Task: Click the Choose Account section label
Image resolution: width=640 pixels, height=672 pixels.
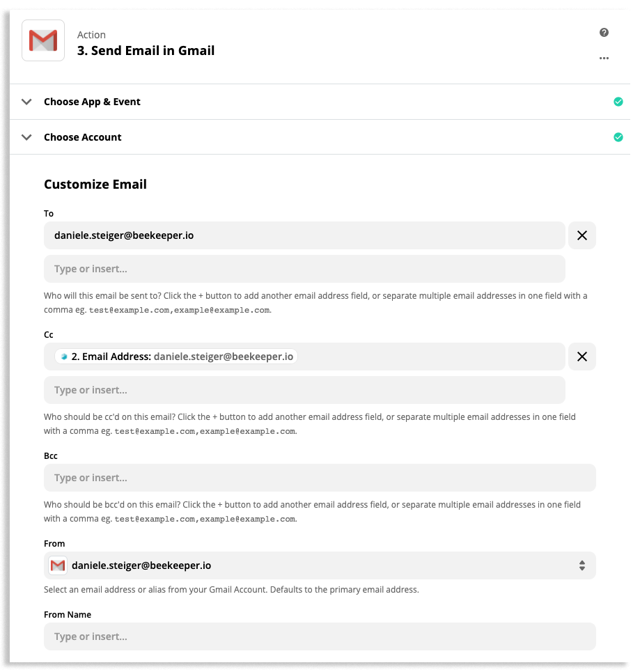Action: tap(83, 137)
